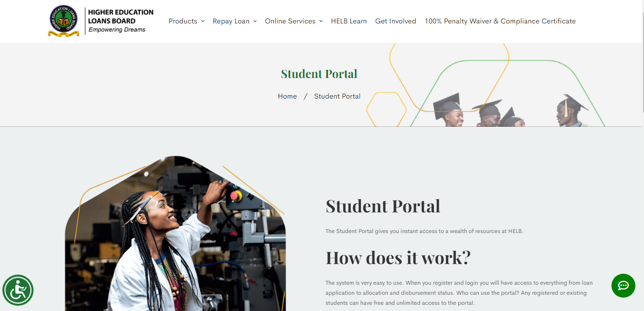Click the 'system is very easy to use' paragraph
Viewport: 644px width, 311px height.
(459, 293)
